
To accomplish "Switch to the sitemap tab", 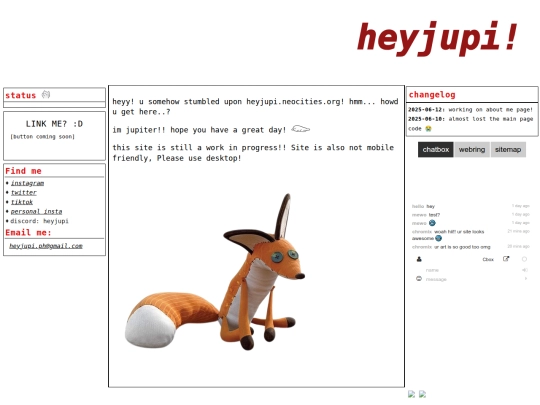I will coord(508,149).
